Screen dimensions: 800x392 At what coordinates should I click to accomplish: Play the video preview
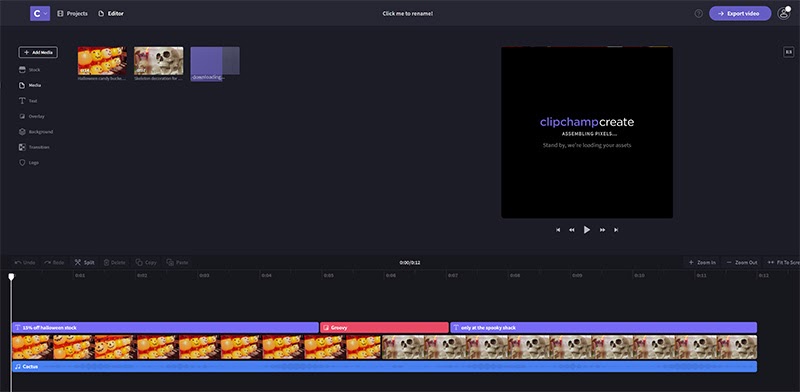(x=587, y=230)
